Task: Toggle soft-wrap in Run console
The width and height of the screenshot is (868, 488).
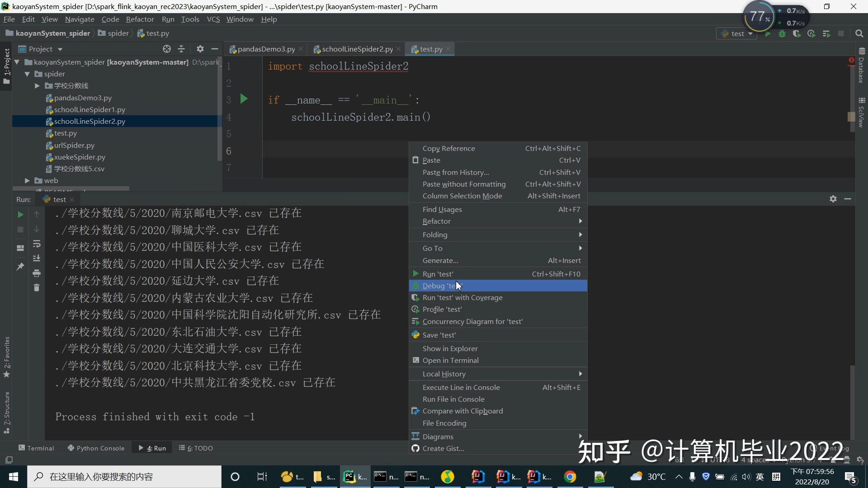Action: click(37, 244)
